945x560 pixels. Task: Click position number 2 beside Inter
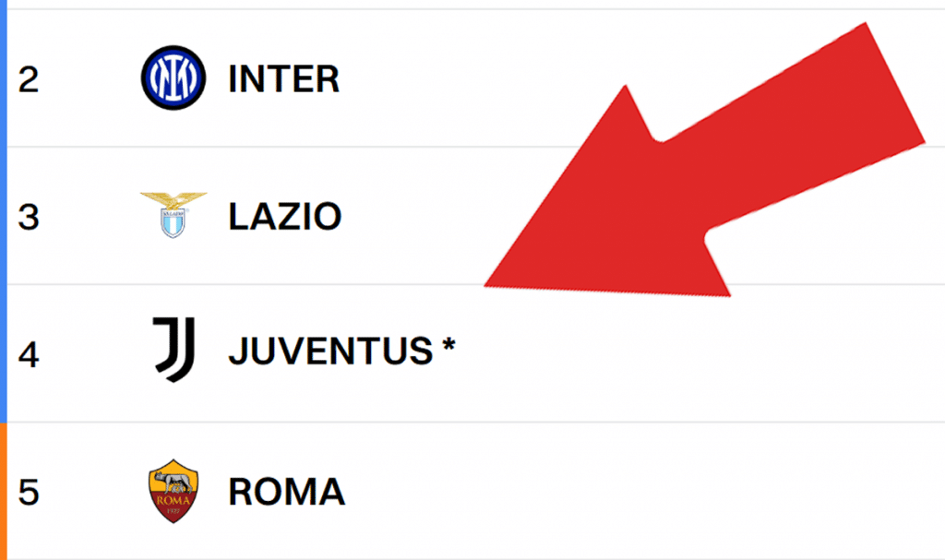(30, 80)
